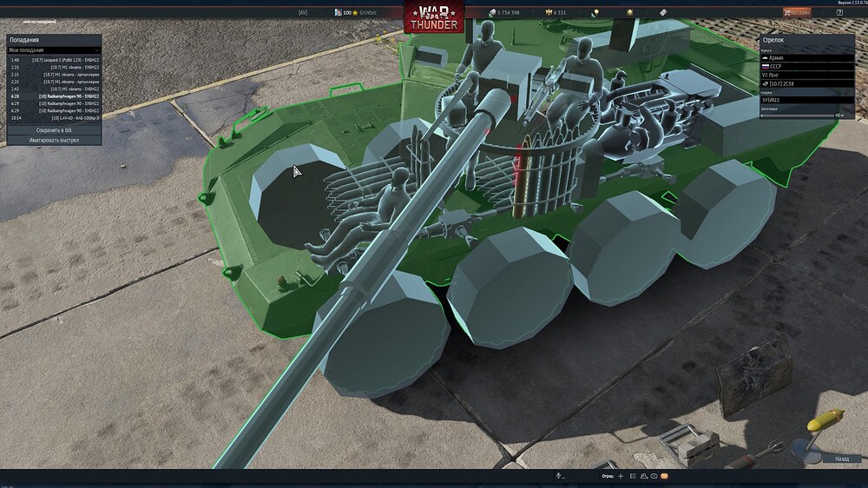Click the microphone voice chat icon
868x488 pixels.
tap(559, 477)
